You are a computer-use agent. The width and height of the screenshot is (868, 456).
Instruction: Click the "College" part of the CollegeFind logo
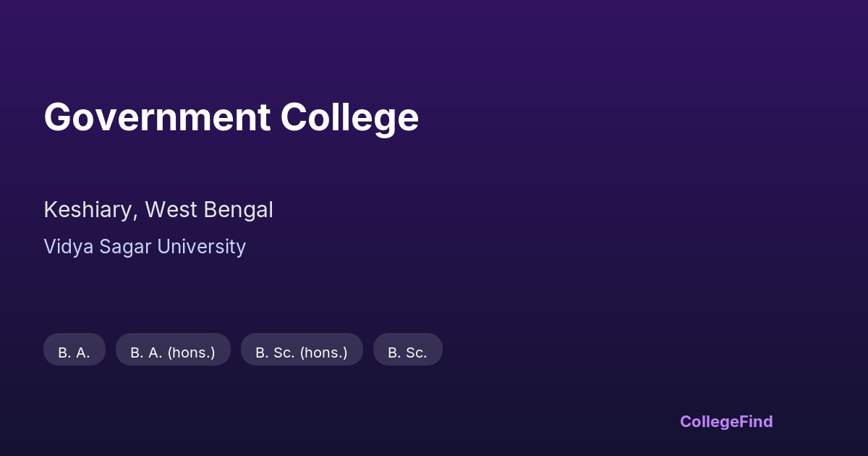(x=709, y=421)
